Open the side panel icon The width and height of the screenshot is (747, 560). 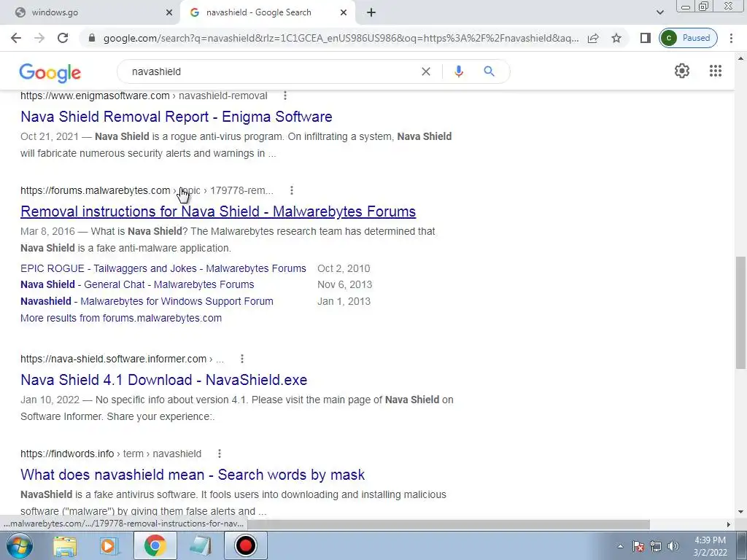pos(646,38)
